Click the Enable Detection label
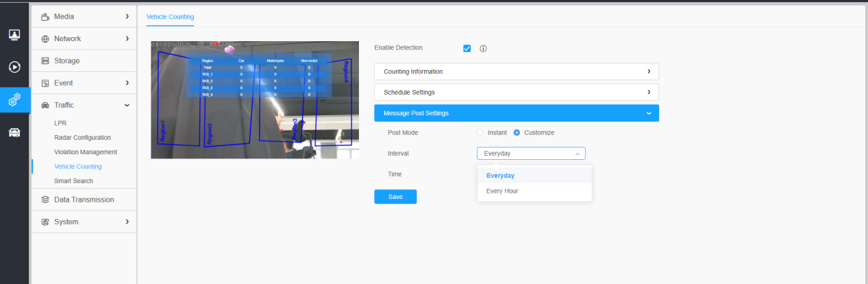This screenshot has width=868, height=284. tap(399, 48)
